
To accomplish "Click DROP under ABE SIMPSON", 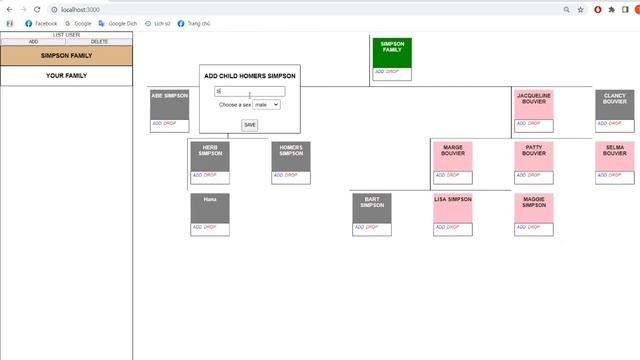I will (x=170, y=123).
